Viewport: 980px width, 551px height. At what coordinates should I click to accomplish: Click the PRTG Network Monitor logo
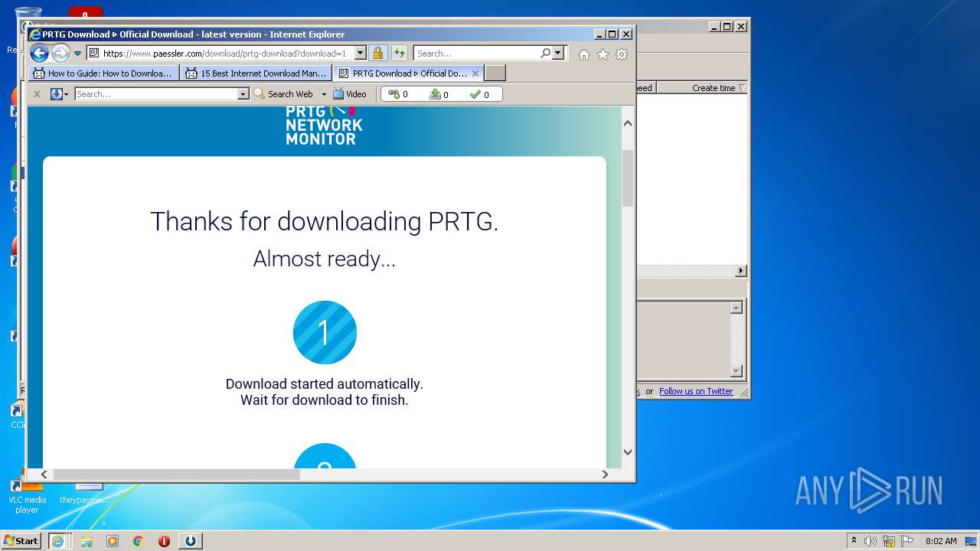(324, 126)
